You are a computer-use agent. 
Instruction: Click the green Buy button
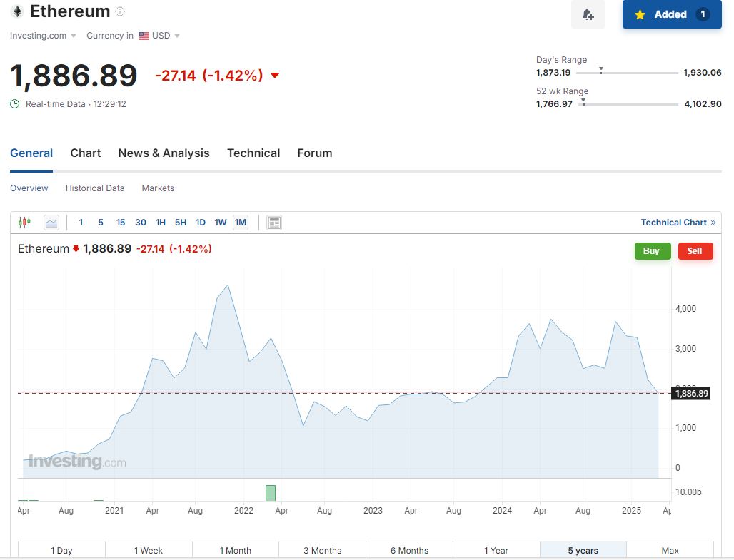[x=653, y=251]
